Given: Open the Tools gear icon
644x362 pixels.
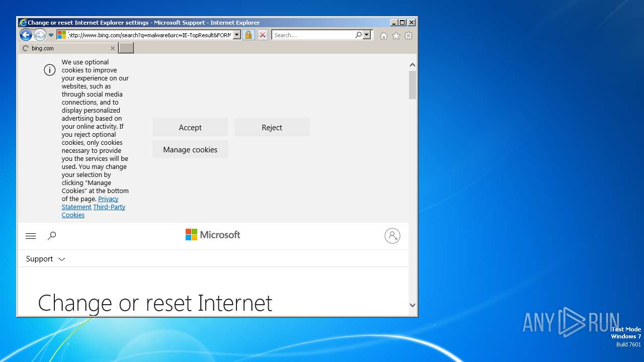Looking at the screenshot, I should (409, 36).
